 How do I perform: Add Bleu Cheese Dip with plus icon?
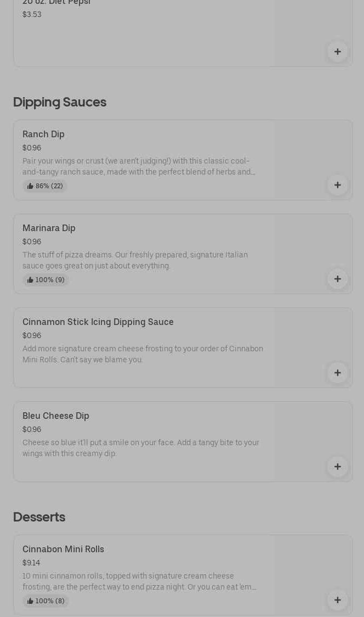pyautogui.click(x=338, y=467)
